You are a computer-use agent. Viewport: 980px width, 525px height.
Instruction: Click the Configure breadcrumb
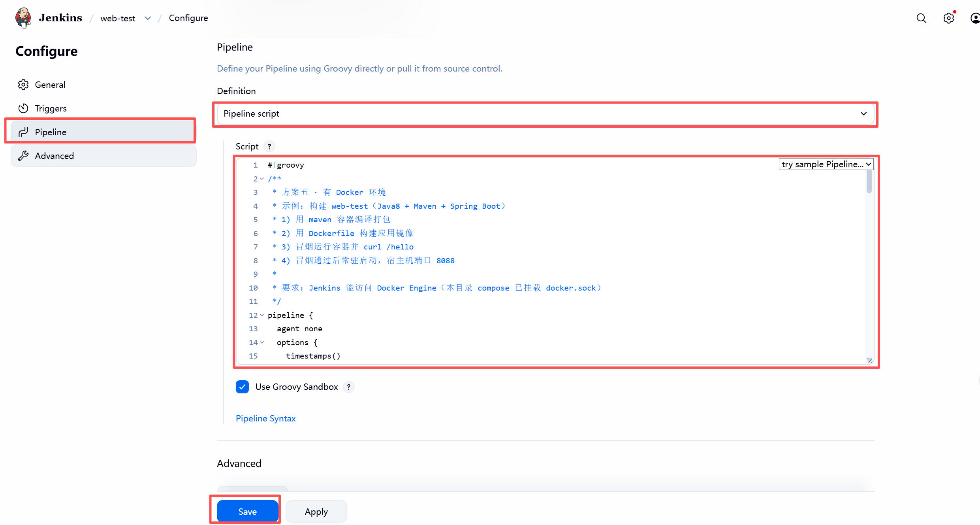tap(188, 18)
